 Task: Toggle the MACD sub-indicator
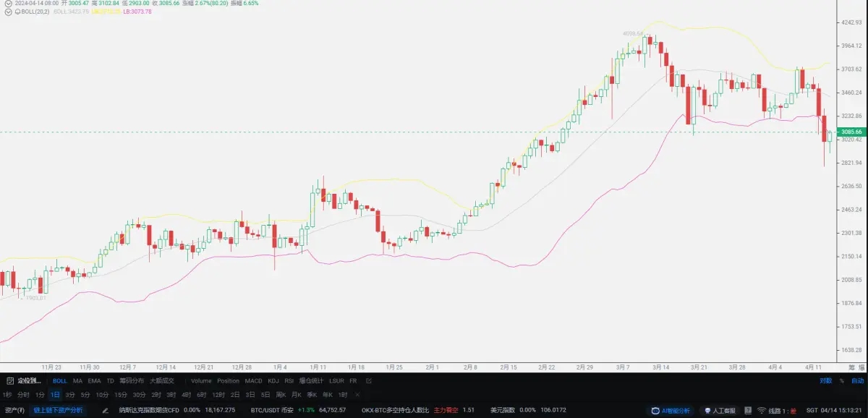click(x=253, y=380)
